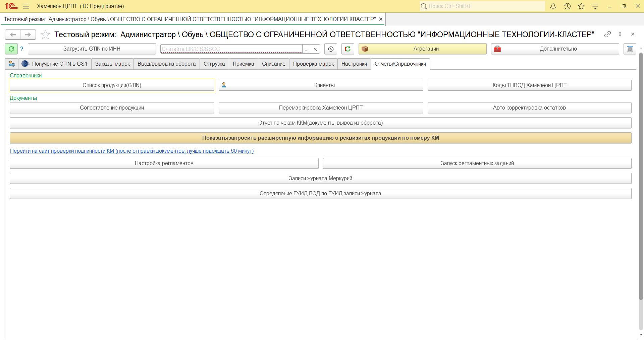Open the Списание tab
The height and width of the screenshot is (345, 644).
coord(274,64)
